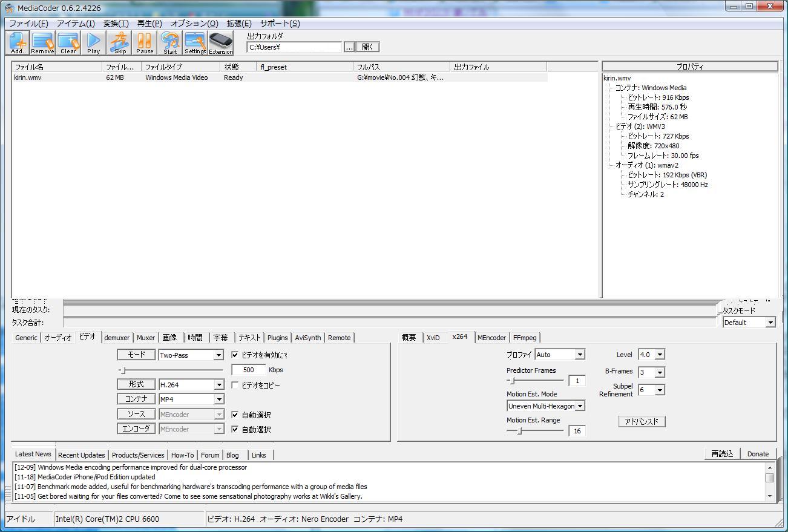Switch to the x264 settings tab
Screen dimensions: 788x532
point(460,337)
